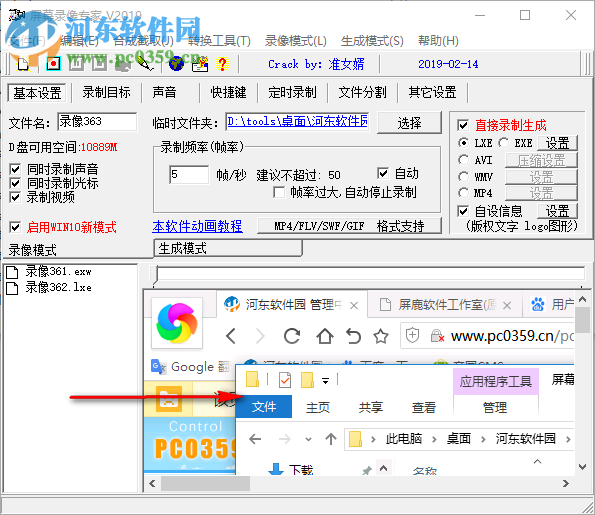This screenshot has width=595, height=515.
Task: Collapse the chevron beside 下载 pin
Action: tap(384, 468)
